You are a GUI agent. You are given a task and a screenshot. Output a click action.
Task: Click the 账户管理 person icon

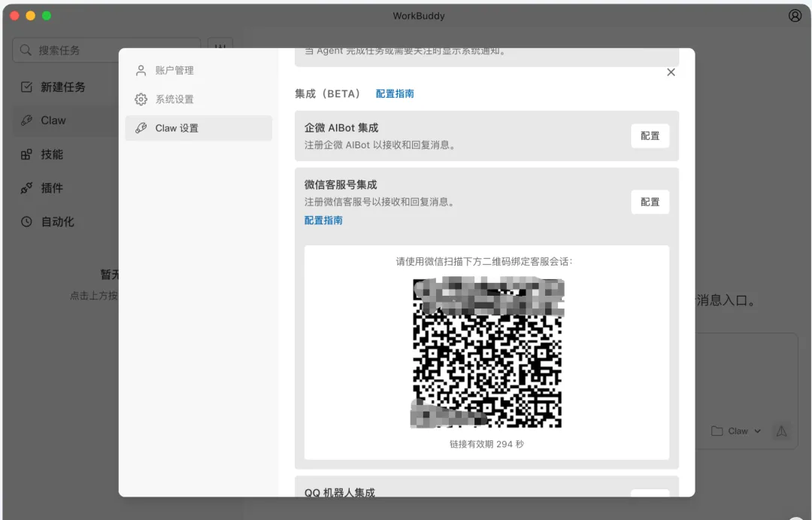tap(141, 71)
